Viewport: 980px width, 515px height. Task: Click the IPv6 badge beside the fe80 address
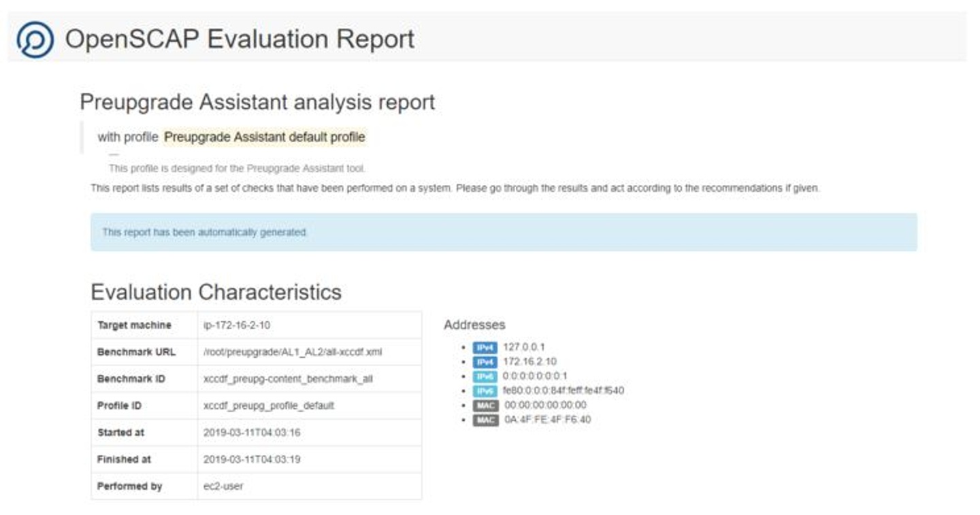[485, 391]
